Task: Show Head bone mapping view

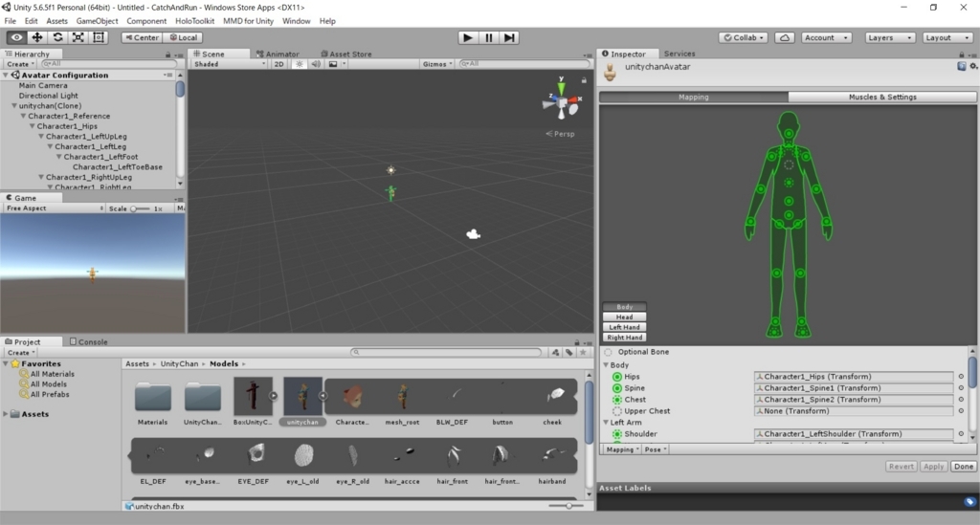Action: (624, 317)
